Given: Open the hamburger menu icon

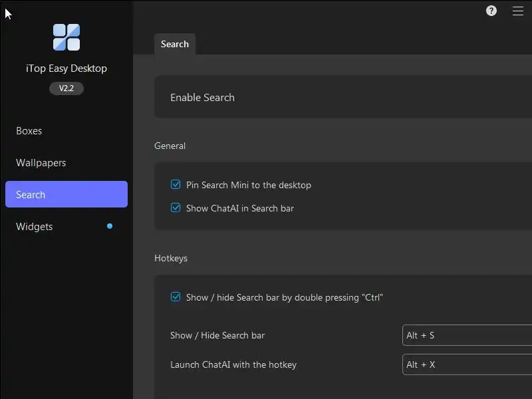Looking at the screenshot, I should 518,11.
